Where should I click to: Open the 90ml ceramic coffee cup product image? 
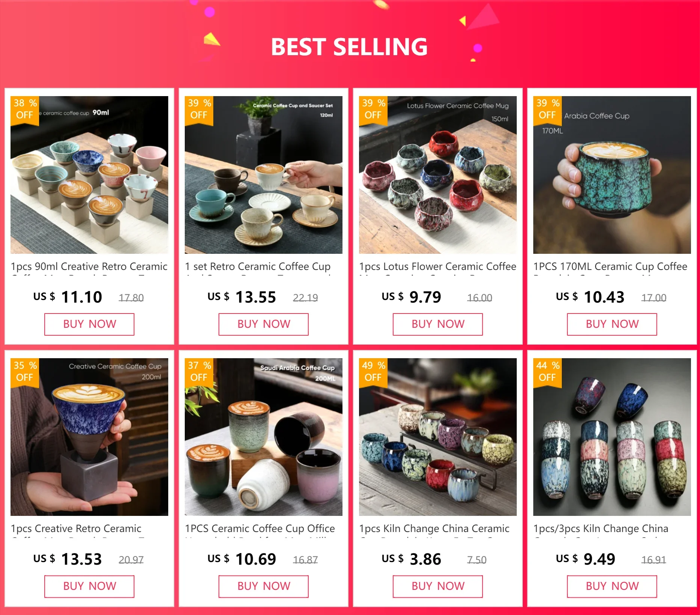(x=89, y=175)
